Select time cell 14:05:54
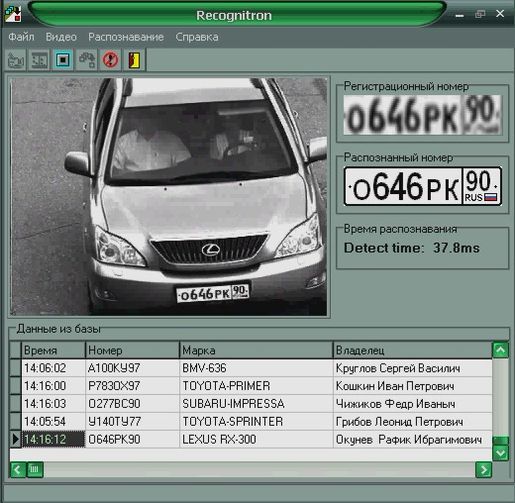Viewport: 515px width, 503px height. click(x=53, y=422)
